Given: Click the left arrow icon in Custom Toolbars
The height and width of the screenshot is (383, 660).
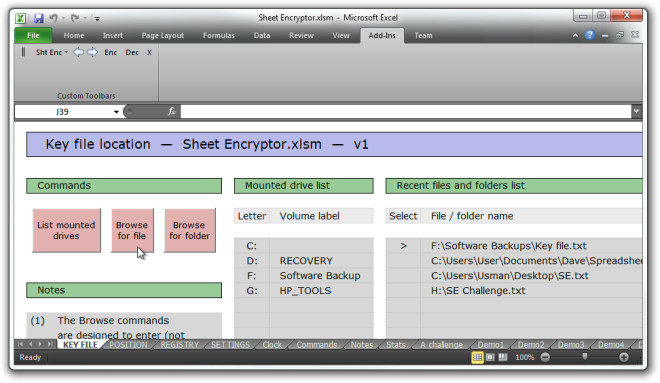Looking at the screenshot, I should (78, 52).
